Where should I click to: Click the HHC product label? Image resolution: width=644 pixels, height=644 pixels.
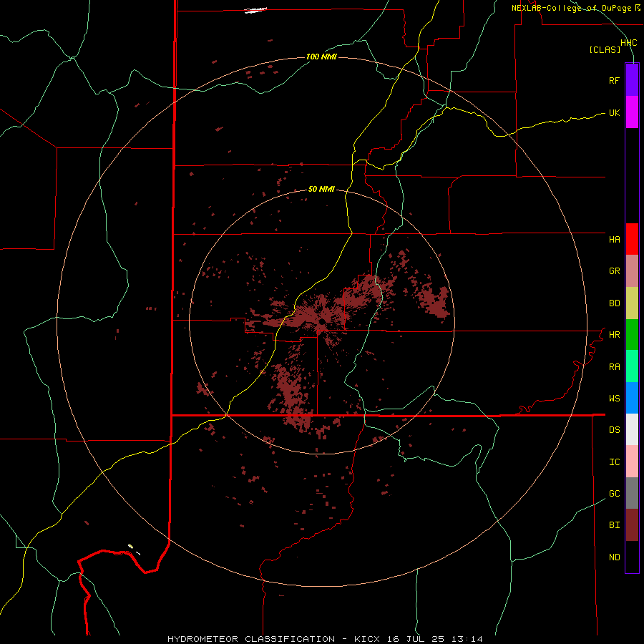628,43
